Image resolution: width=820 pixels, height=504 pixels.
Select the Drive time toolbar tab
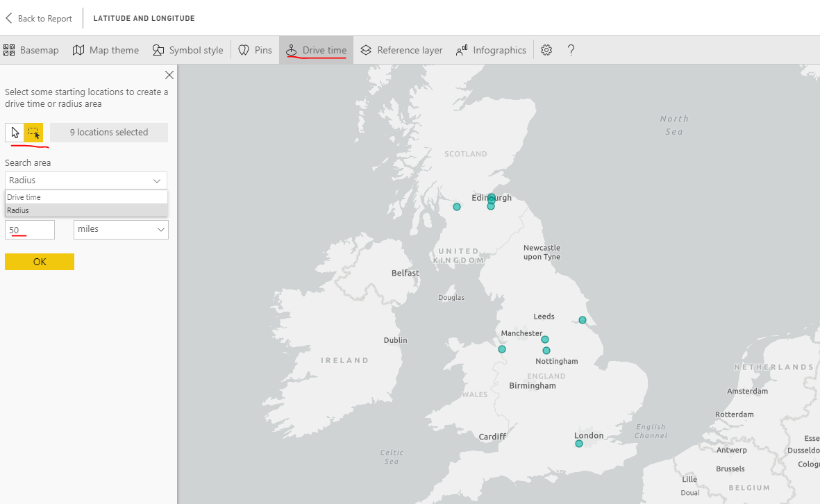pyautogui.click(x=317, y=50)
